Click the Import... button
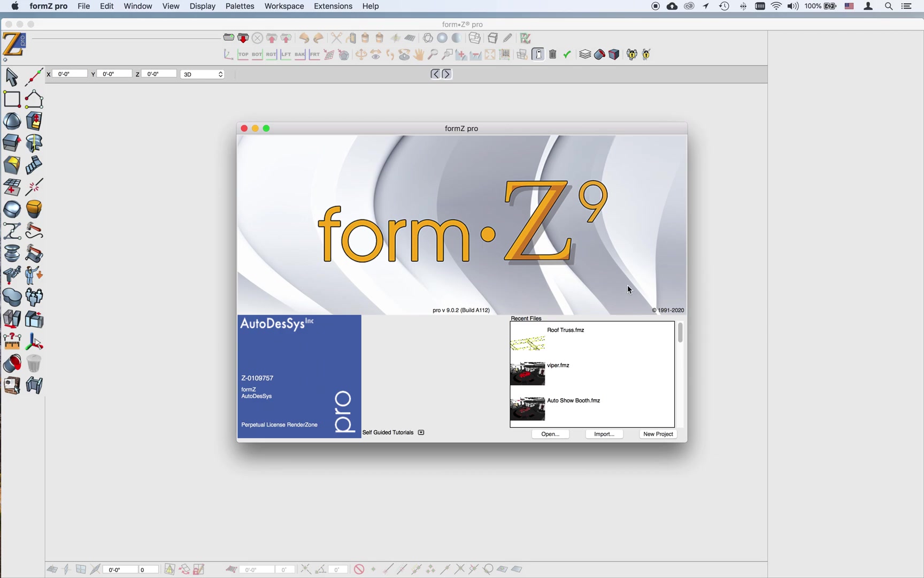This screenshot has height=578, width=924. coord(604,433)
